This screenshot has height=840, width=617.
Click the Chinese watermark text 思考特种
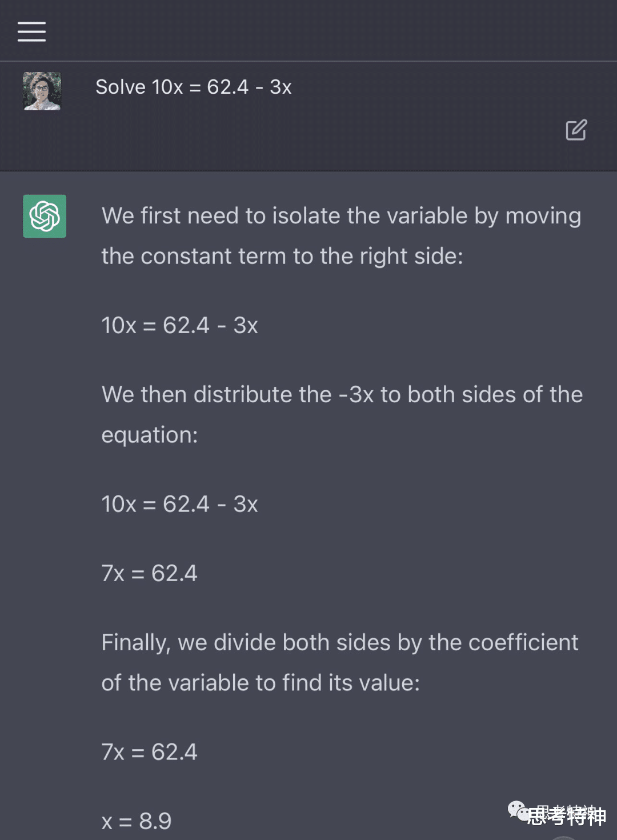(567, 815)
